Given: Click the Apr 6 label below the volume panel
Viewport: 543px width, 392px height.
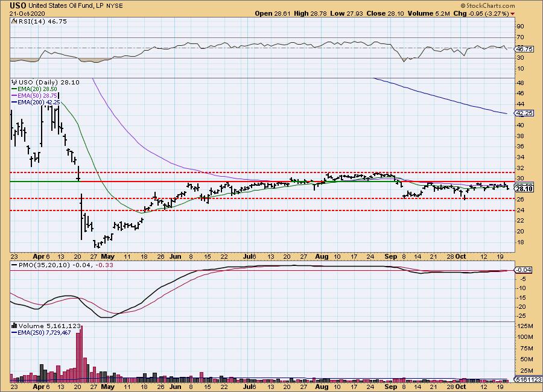Looking at the screenshot, I should coord(41,387).
